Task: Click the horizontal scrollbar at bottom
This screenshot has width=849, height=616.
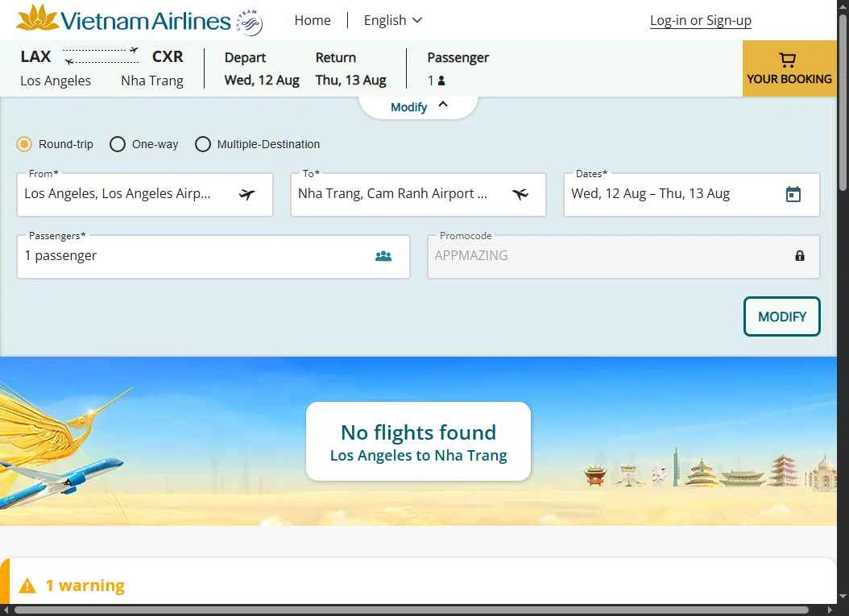Action: [412, 610]
